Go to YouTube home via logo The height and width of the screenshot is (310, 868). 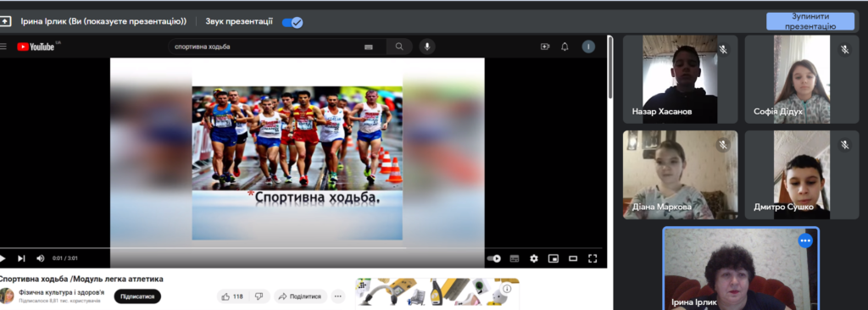coord(36,47)
